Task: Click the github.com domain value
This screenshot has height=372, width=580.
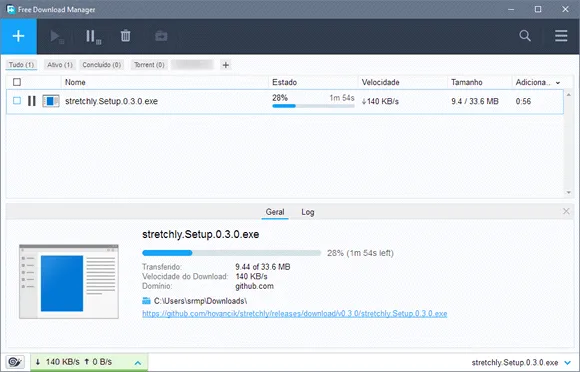Action: [x=254, y=286]
